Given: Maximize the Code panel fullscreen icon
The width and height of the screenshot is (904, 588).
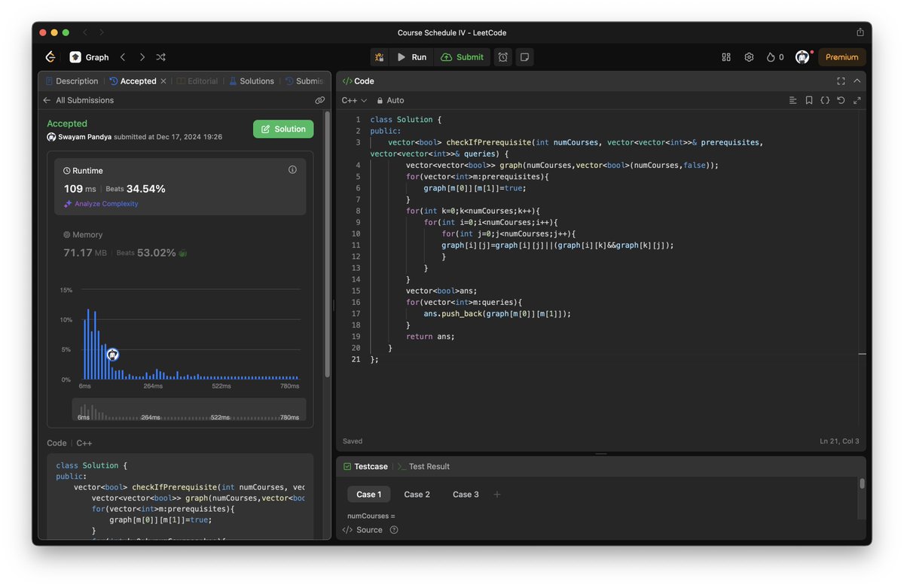Looking at the screenshot, I should click(x=841, y=81).
